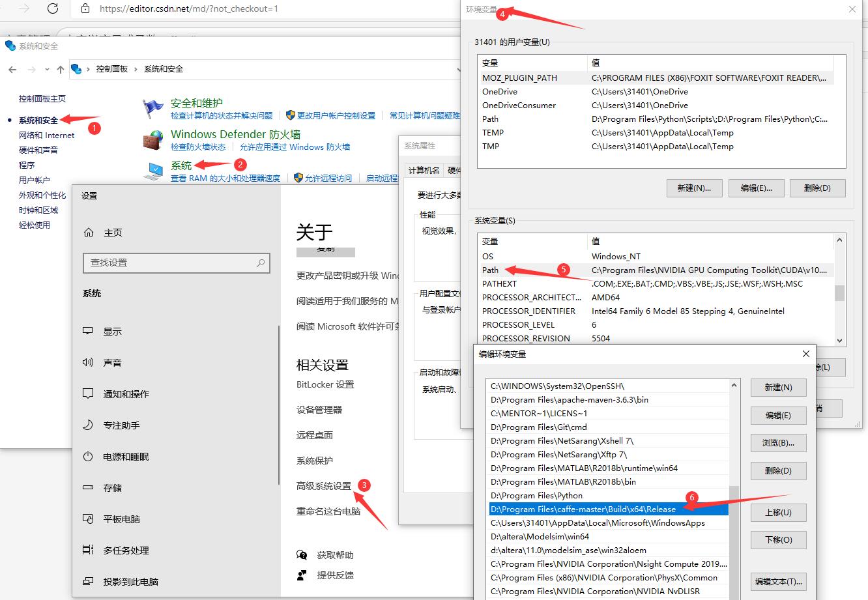Switch to Computer Name tab (计算机名)
This screenshot has height=600, width=868.
(424, 170)
